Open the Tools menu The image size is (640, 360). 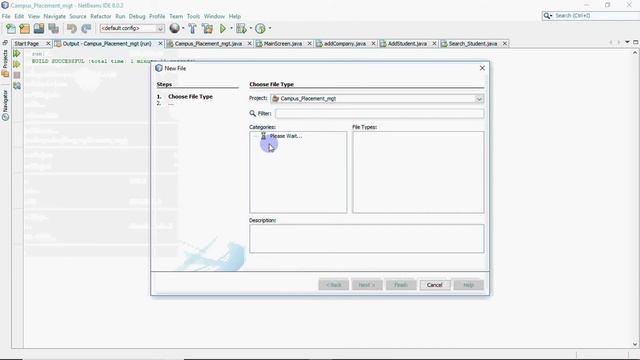click(193, 16)
